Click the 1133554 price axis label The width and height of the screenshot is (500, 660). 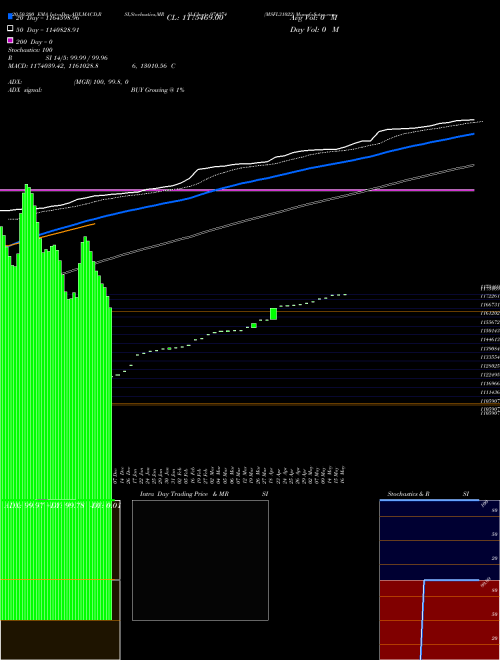[x=490, y=357]
